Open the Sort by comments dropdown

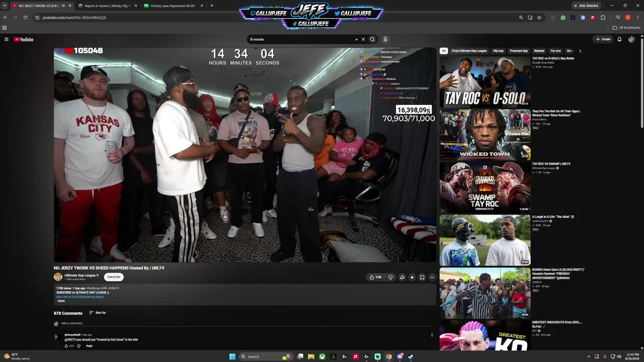98,313
